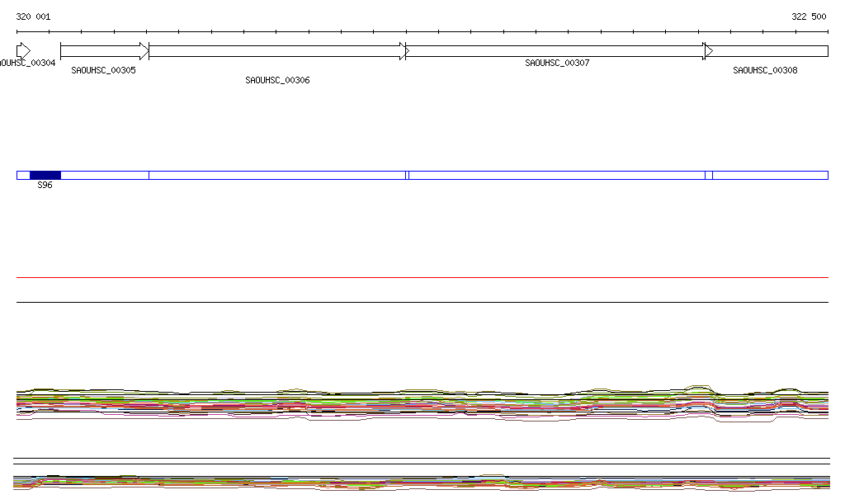Click the 322 500 end coordinate
The image size is (845, 504).
click(809, 16)
